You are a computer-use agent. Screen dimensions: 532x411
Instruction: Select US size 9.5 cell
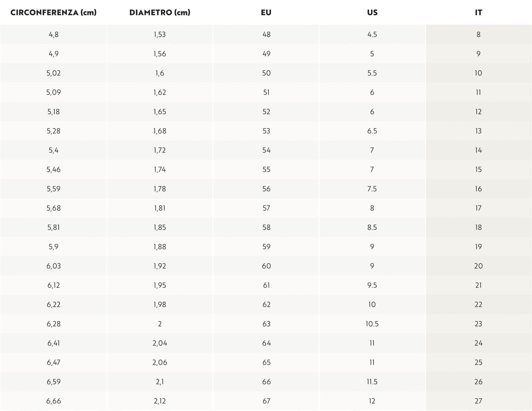click(x=372, y=285)
